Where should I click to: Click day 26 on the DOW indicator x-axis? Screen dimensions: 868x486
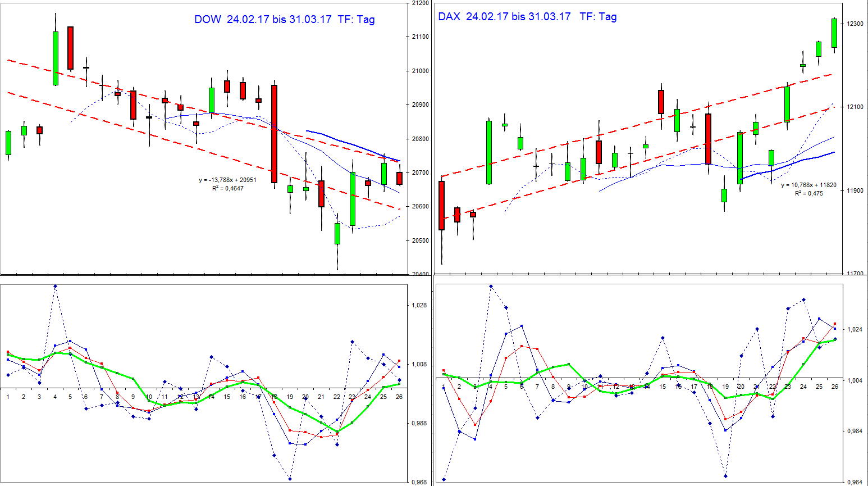coord(399,397)
